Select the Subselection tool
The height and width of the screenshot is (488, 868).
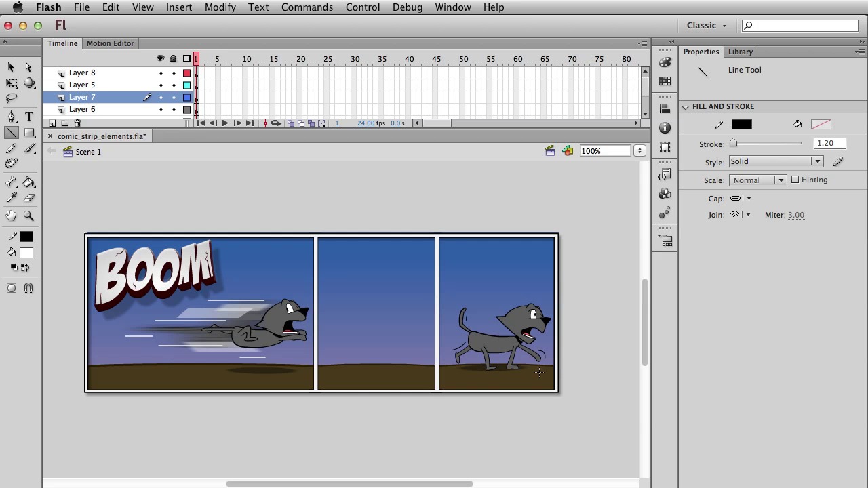(28, 67)
